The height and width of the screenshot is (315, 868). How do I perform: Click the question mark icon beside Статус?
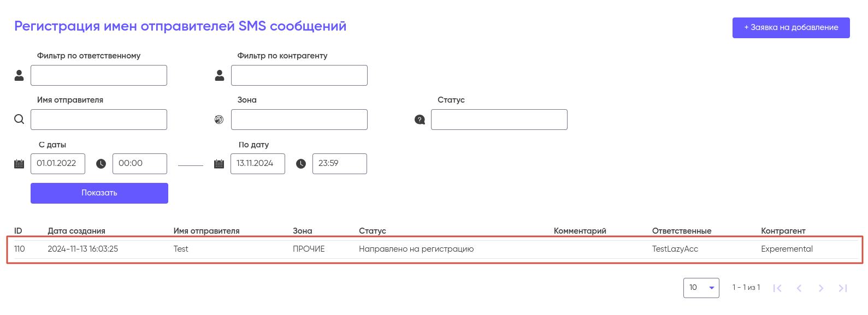point(420,120)
